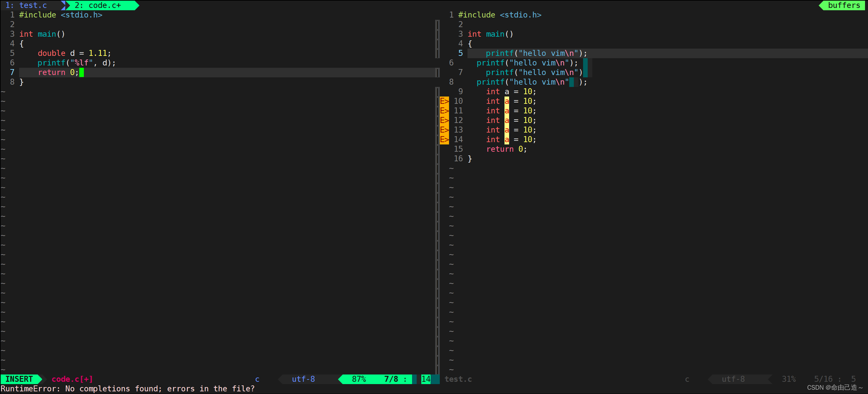Click the utf-8 encoding in left status line
This screenshot has height=394, width=868.
click(x=303, y=379)
